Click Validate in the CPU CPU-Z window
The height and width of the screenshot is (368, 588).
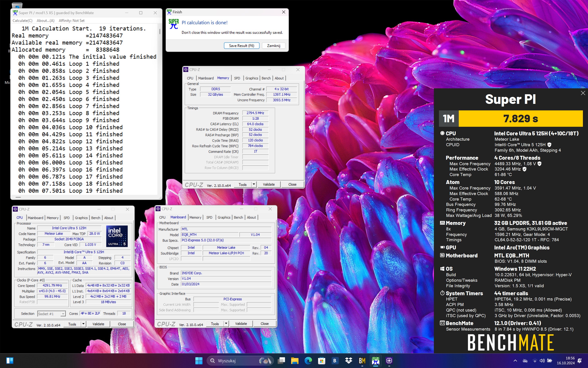[x=98, y=324]
